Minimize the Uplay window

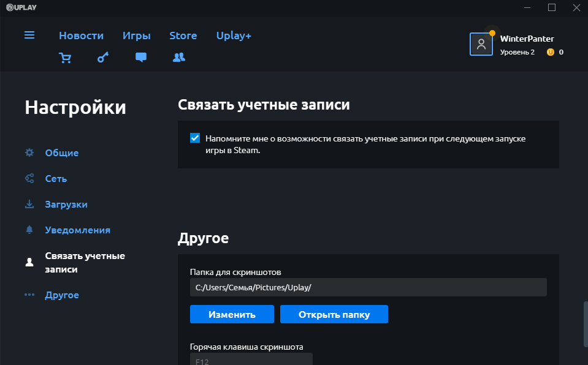[527, 7]
